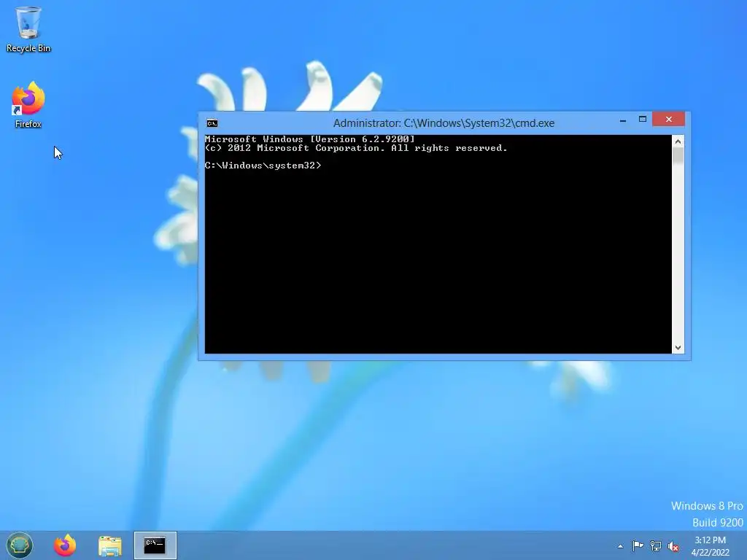Click the console scrollbar down arrow
747x560 pixels.
pos(678,348)
